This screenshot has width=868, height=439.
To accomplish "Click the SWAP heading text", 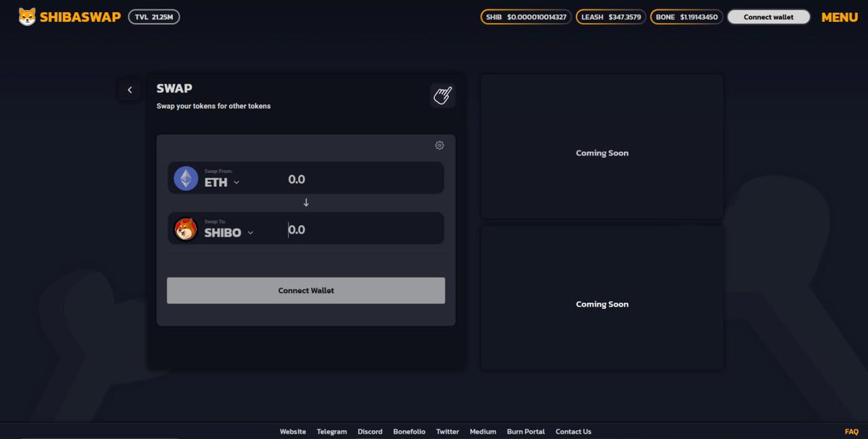I will coord(174,88).
